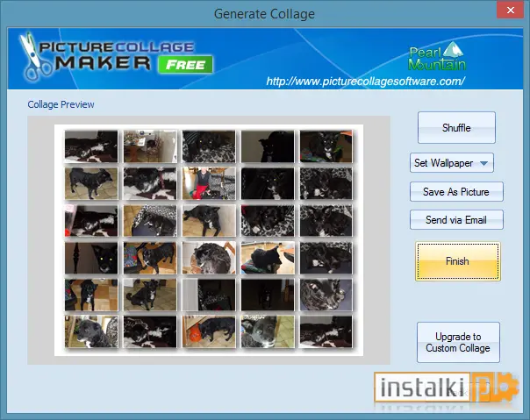
Task: Click the Pearl Mountain logo
Action: coord(437,56)
